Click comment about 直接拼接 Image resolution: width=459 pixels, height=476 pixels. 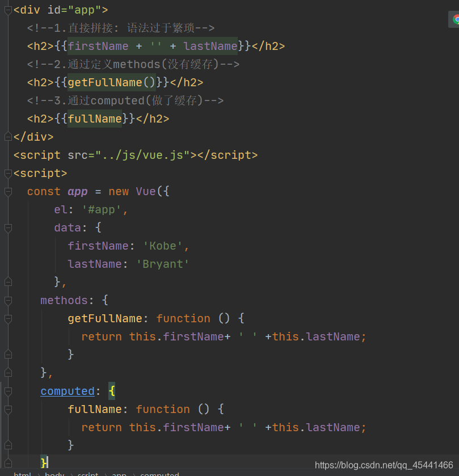coord(120,28)
